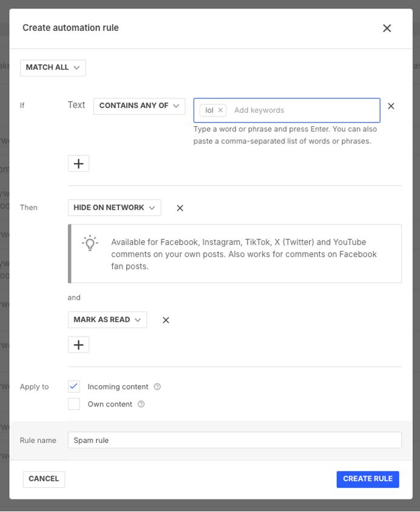420x512 pixels.
Task: Click the CANCEL button
Action: point(44,479)
